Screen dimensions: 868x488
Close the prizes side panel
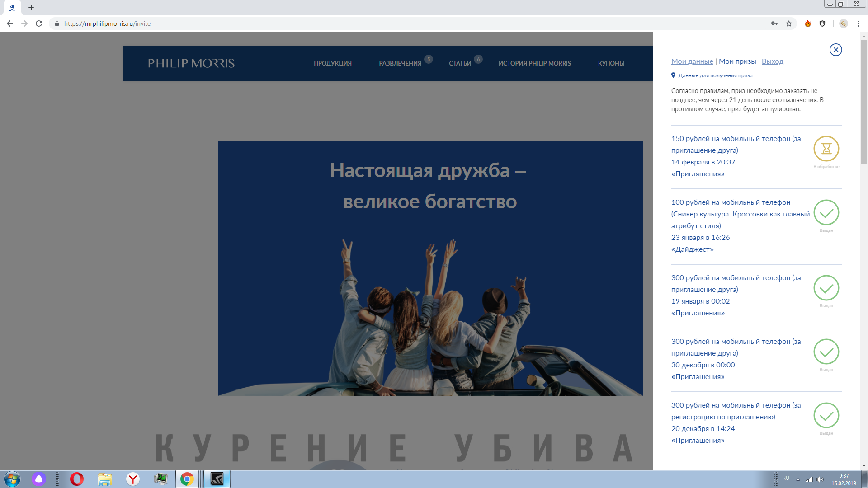(x=835, y=50)
